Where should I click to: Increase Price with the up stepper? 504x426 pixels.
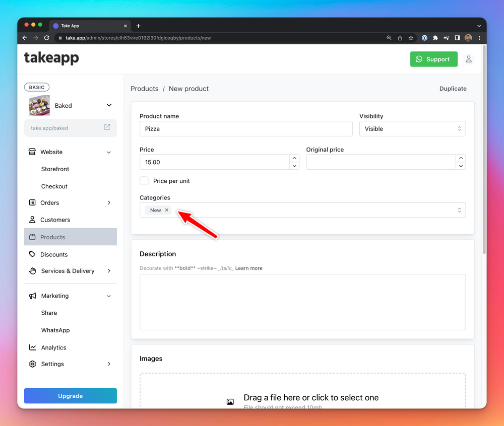(294, 158)
